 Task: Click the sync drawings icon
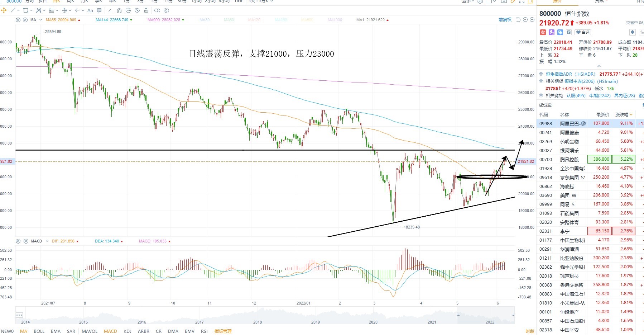pyautogui.click(x=128, y=10)
